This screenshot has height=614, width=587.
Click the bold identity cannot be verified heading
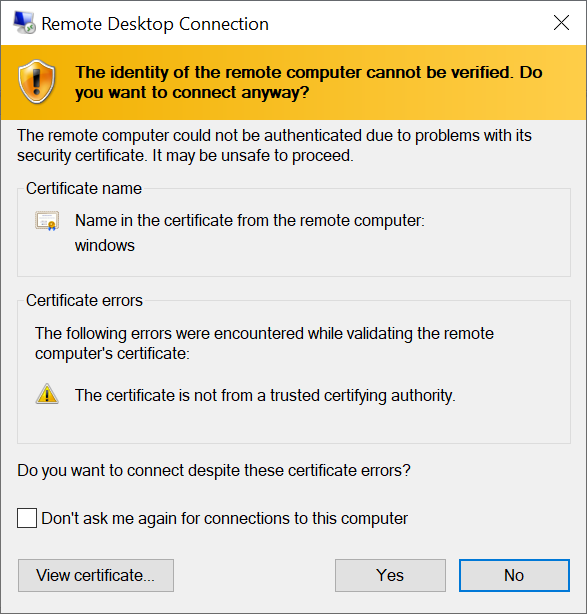[x=309, y=82]
